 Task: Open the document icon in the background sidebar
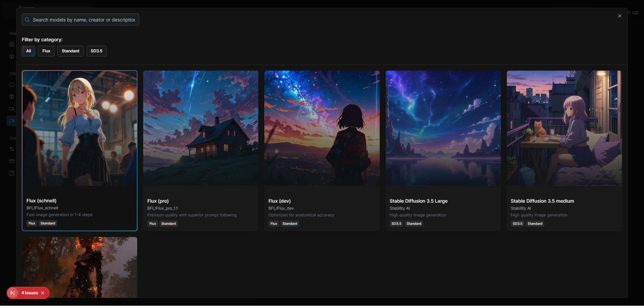pos(12,173)
